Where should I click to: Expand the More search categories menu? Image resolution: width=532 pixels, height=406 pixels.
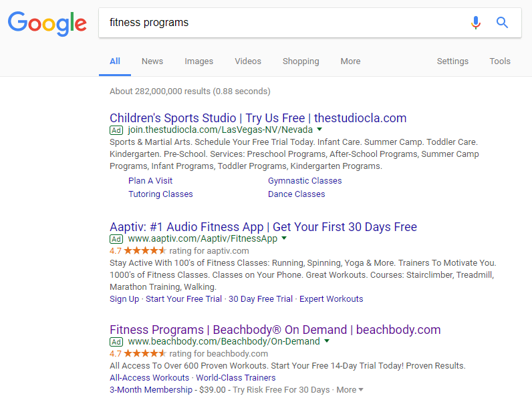(x=350, y=61)
